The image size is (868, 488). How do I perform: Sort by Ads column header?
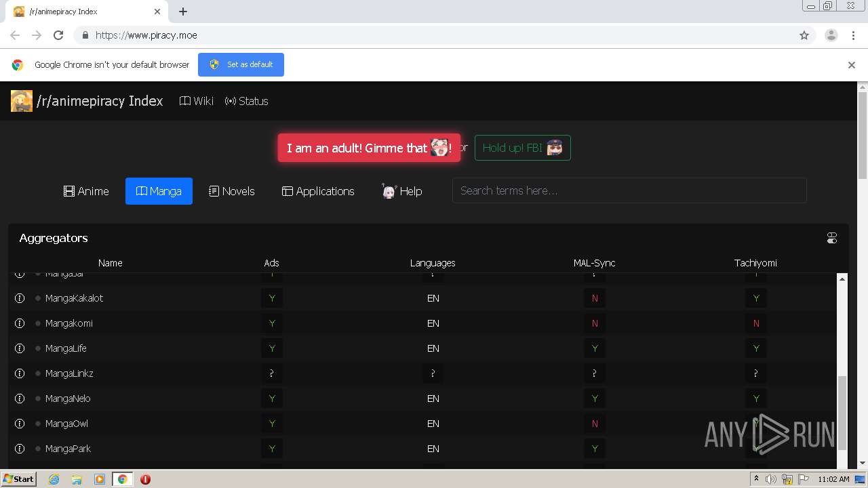point(271,263)
